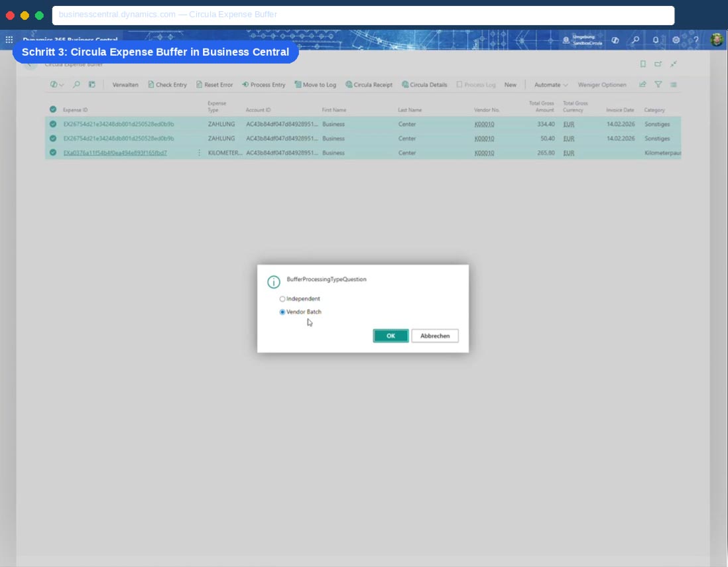Open row options for the KILOMETER expense row

199,153
